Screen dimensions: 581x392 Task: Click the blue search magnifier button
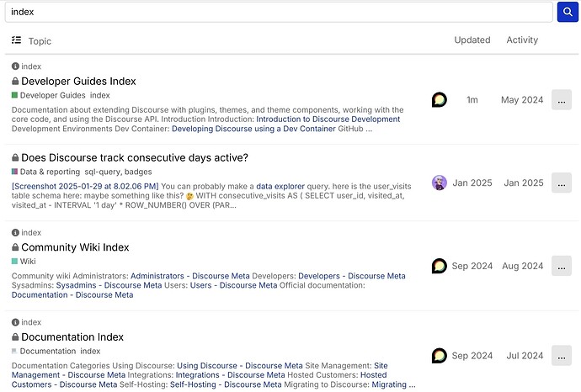[568, 12]
